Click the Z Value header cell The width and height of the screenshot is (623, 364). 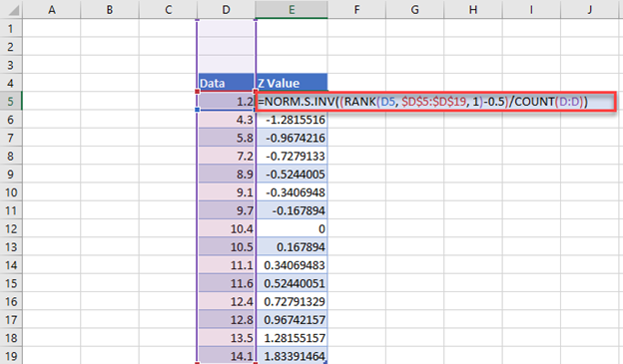pos(292,83)
